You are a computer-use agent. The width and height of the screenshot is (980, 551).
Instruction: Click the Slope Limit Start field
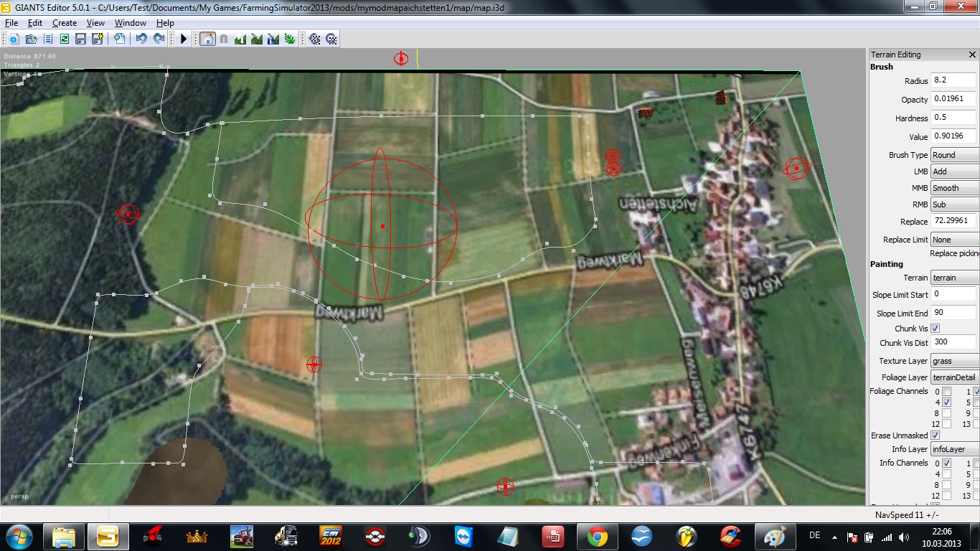coord(953,293)
